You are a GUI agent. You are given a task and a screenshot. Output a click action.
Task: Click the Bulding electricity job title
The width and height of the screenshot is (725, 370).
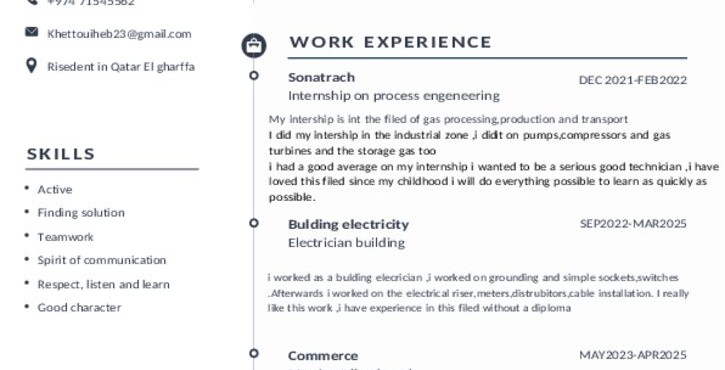[348, 224]
